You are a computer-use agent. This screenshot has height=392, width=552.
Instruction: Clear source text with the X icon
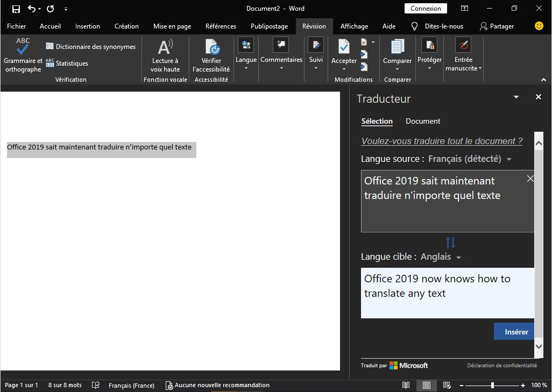pos(530,179)
